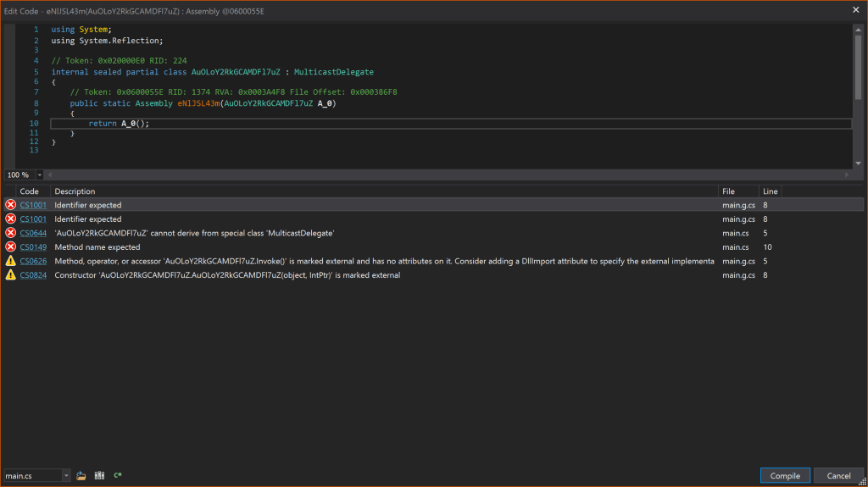This screenshot has height=487, width=868.
Task: Open the main.cs file dropdown
Action: (x=65, y=476)
